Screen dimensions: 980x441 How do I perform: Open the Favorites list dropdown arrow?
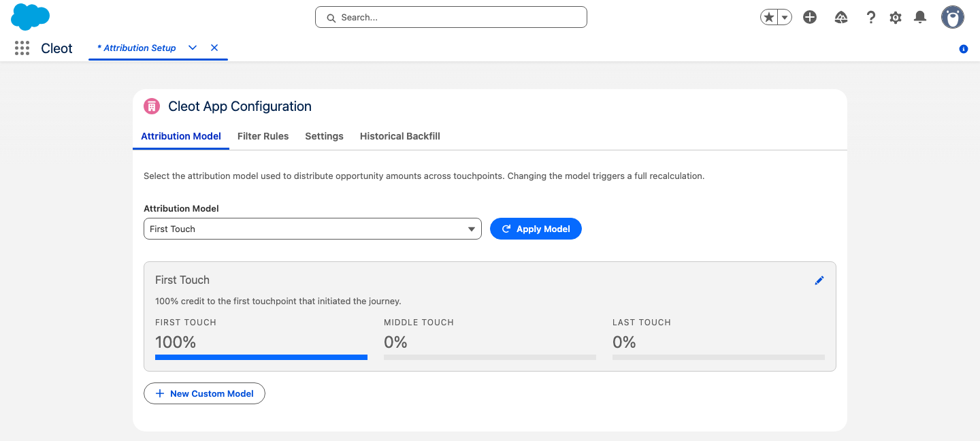click(785, 18)
